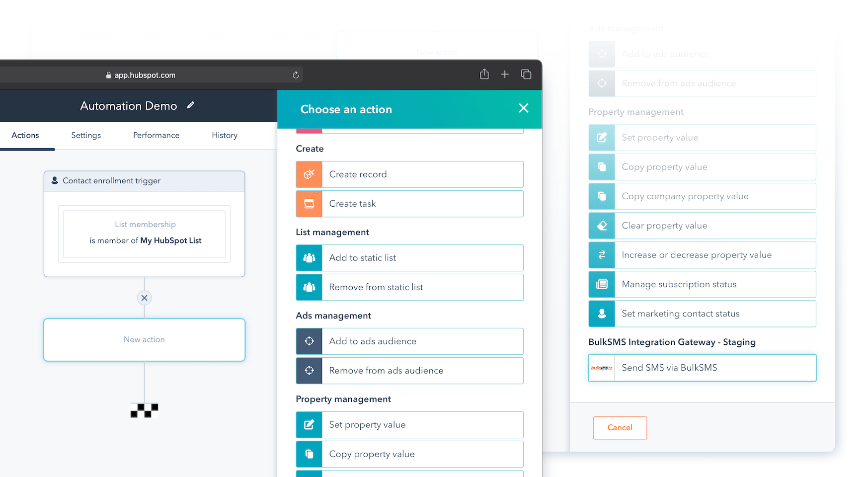Click faded Add to ads audience in right list
The height and width of the screenshot is (477, 868).
pyautogui.click(x=702, y=54)
